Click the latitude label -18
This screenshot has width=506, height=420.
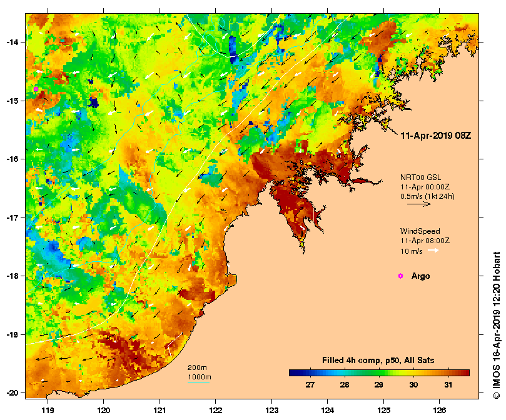coord(13,276)
